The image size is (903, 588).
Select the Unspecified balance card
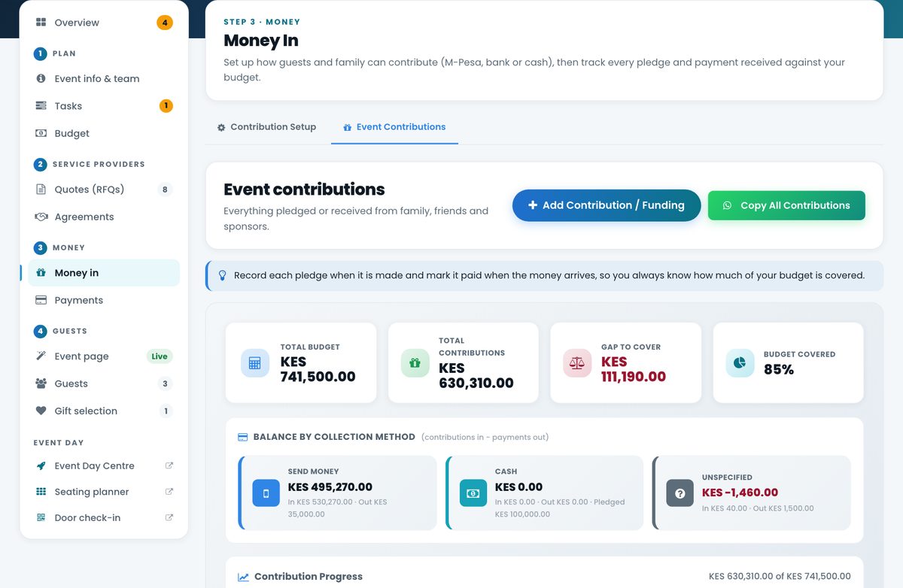(x=752, y=493)
